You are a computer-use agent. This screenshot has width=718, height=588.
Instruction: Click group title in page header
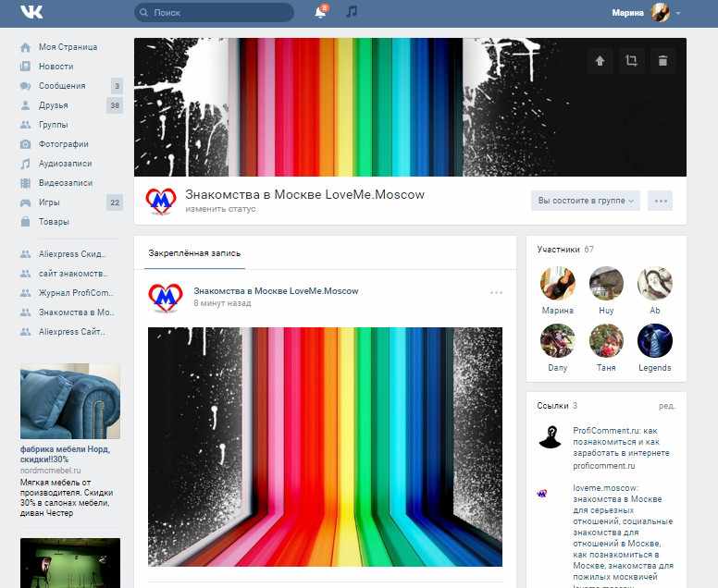(x=304, y=195)
